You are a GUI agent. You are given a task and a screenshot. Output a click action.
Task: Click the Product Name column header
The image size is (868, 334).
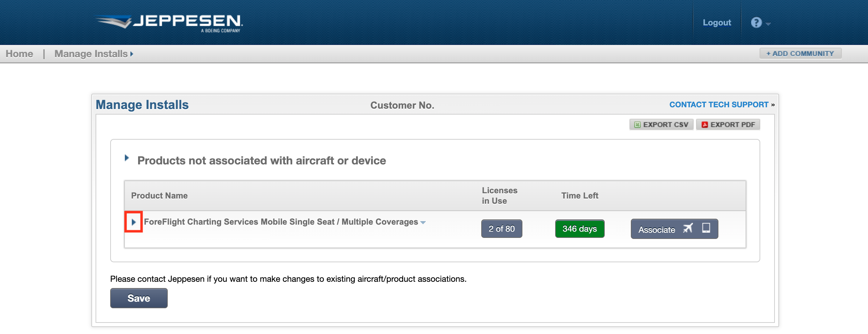(x=159, y=196)
